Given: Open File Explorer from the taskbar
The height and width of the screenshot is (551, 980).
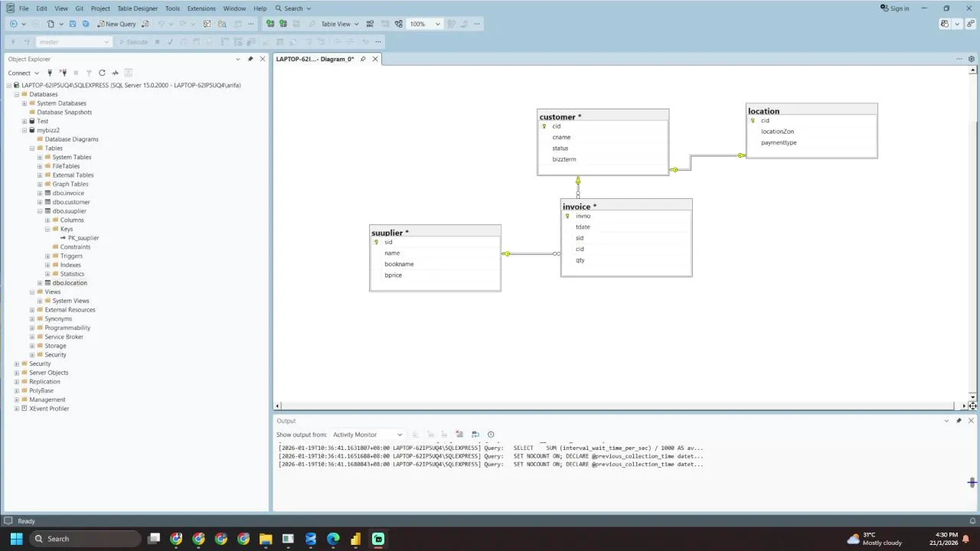Looking at the screenshot, I should (x=266, y=539).
